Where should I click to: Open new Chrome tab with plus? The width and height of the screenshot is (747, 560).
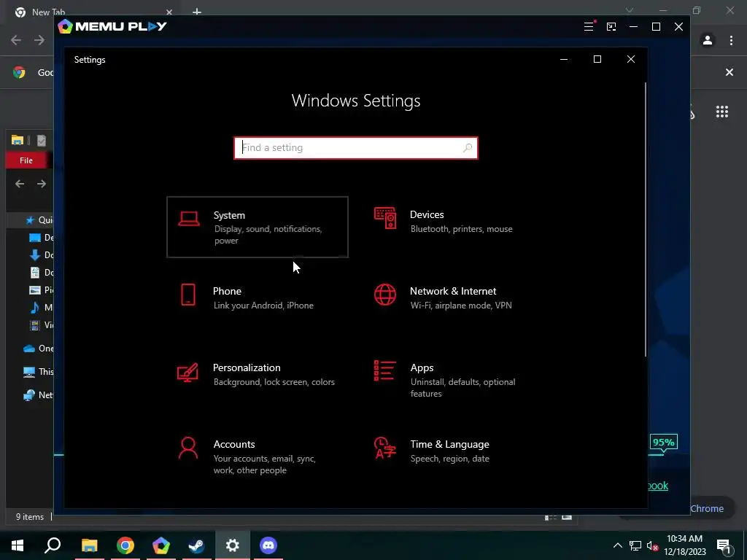pos(197,12)
